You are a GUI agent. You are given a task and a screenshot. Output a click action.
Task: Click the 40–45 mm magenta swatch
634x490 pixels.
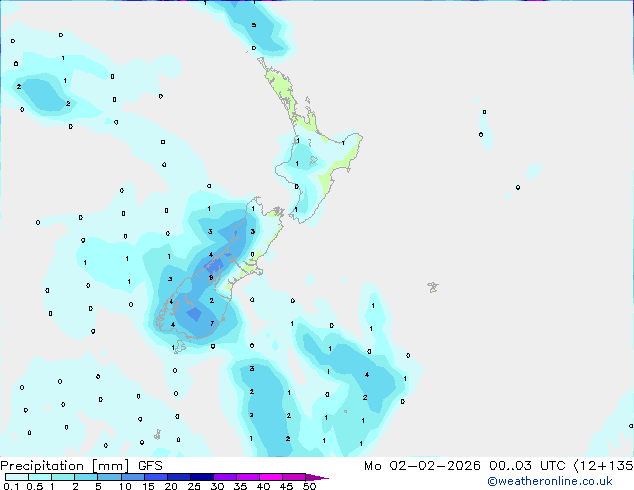pos(271,477)
